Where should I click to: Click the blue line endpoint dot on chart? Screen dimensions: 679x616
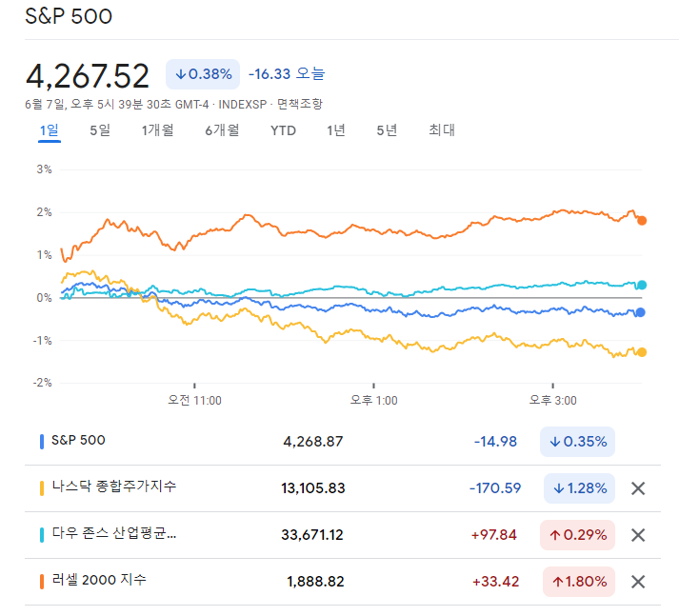click(x=641, y=312)
